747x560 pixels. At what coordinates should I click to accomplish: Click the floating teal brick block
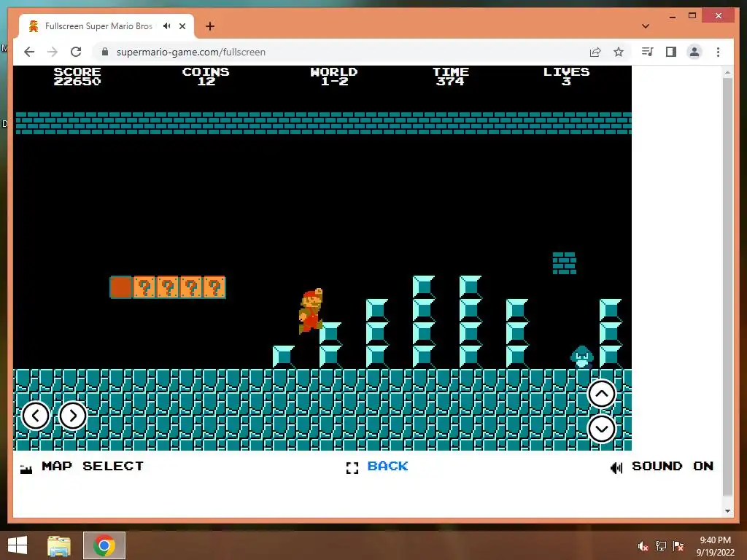(565, 263)
